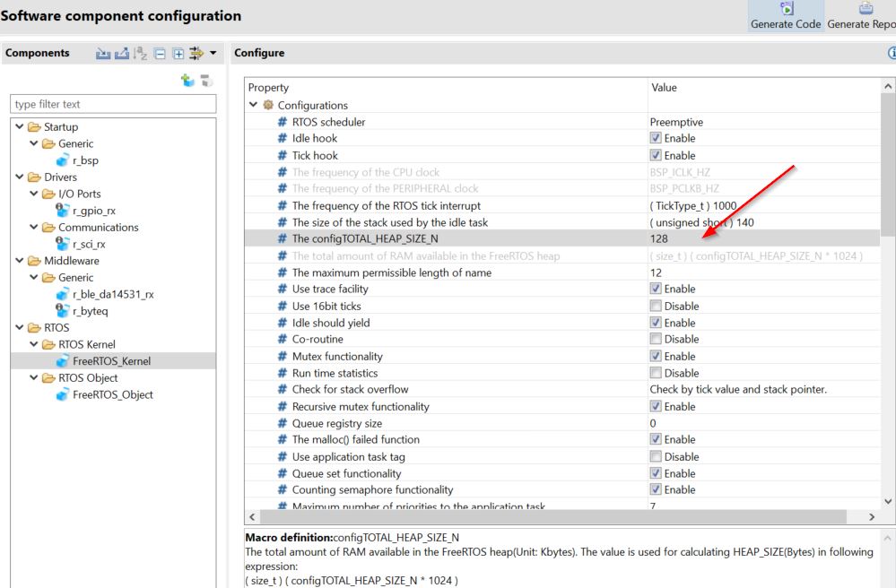Image resolution: width=896 pixels, height=588 pixels.
Task: Click the Generate Code button
Action: 786,16
